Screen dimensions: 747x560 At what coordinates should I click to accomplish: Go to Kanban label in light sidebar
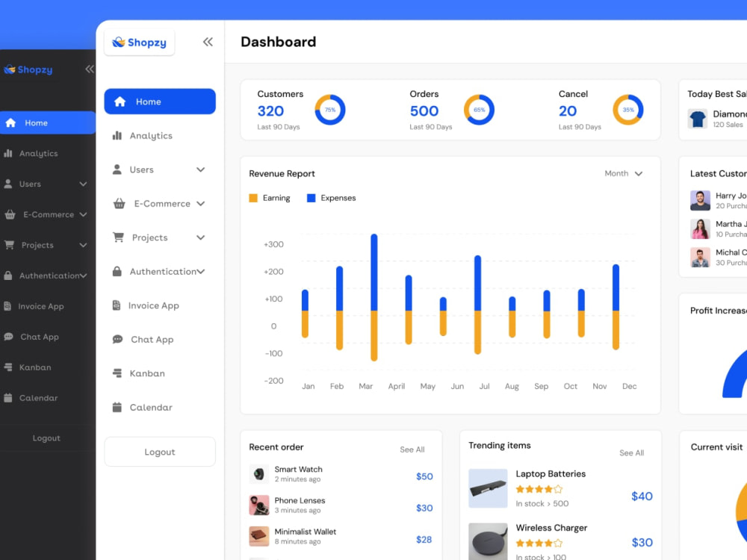(147, 373)
